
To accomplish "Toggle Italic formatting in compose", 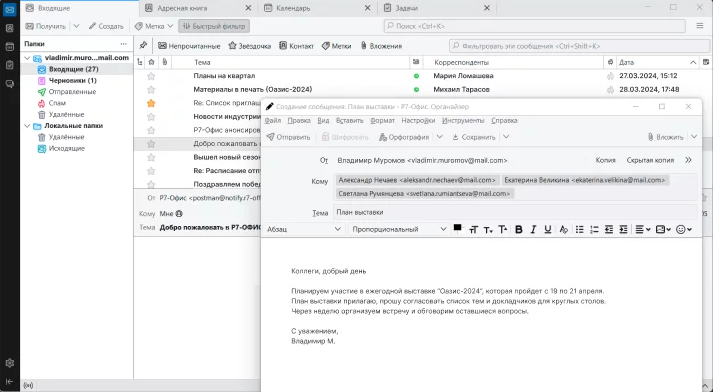I will 533,229.
